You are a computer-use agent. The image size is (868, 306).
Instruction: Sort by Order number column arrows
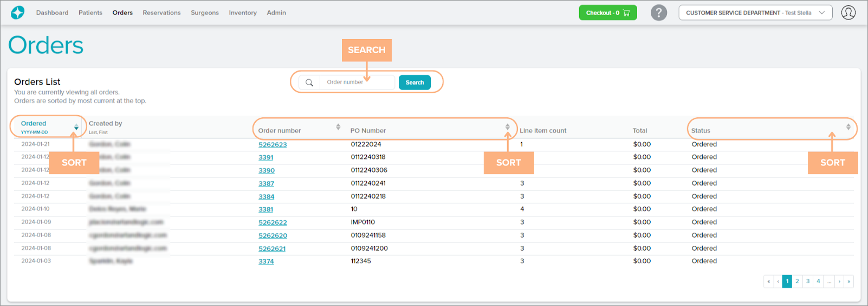pyautogui.click(x=338, y=127)
